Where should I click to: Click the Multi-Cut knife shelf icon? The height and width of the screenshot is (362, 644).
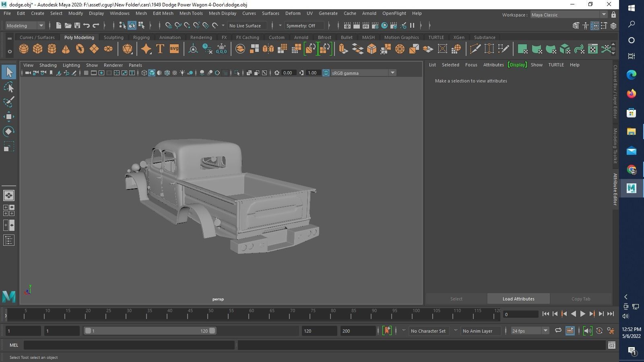475,49
